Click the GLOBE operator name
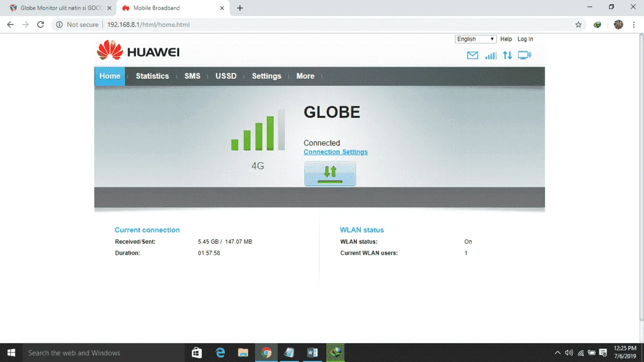This screenshot has width=644, height=362. point(332,112)
